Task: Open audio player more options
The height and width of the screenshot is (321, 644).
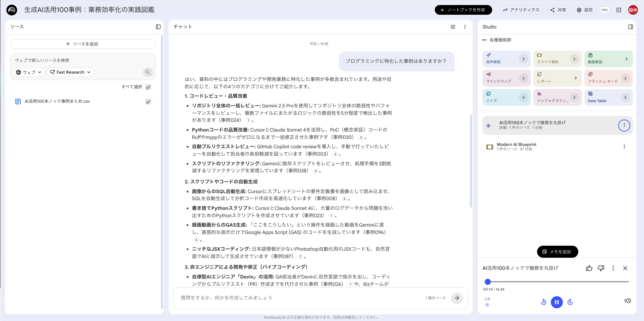Action: click(x=613, y=268)
